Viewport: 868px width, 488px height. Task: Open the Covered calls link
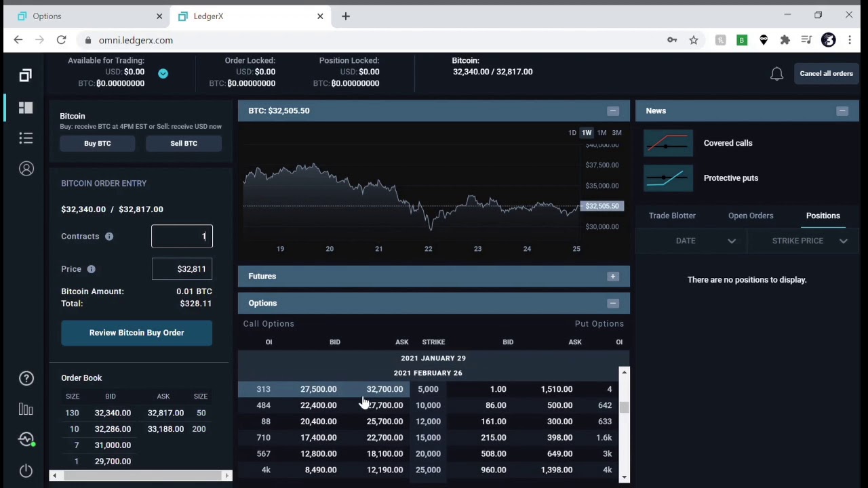(728, 143)
